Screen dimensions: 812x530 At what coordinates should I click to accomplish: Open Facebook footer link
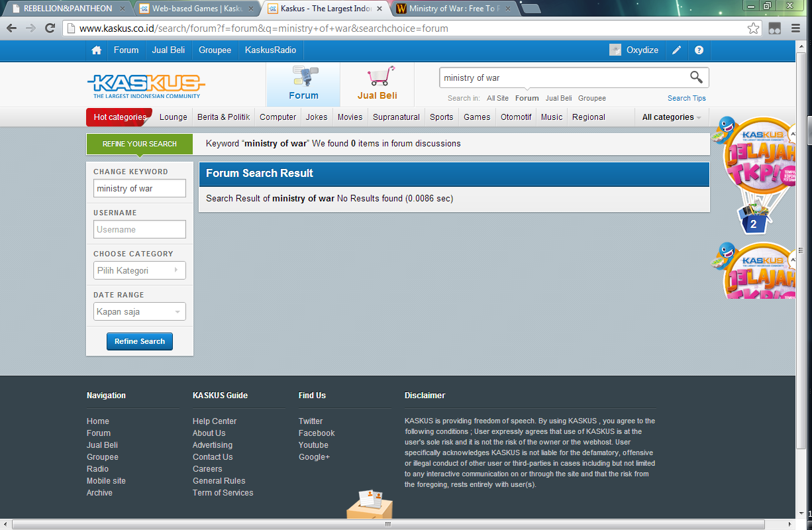click(317, 433)
